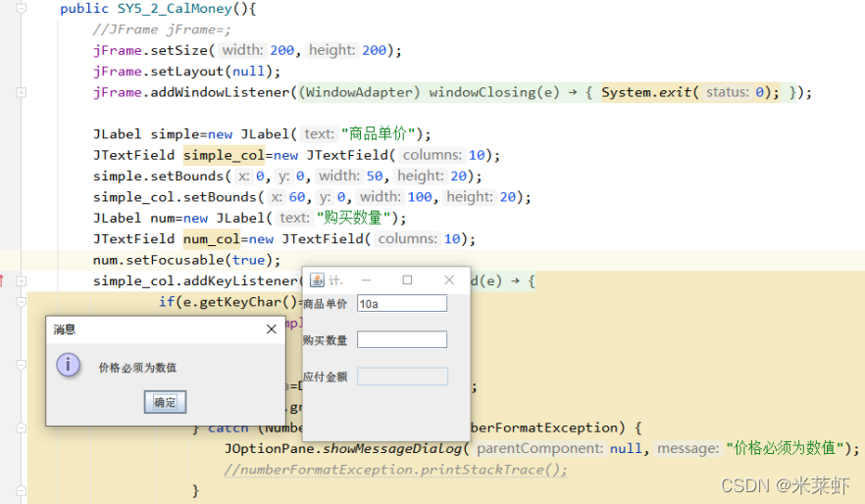Confirm the dialog with the 确定 button
865x504 pixels.
(165, 402)
